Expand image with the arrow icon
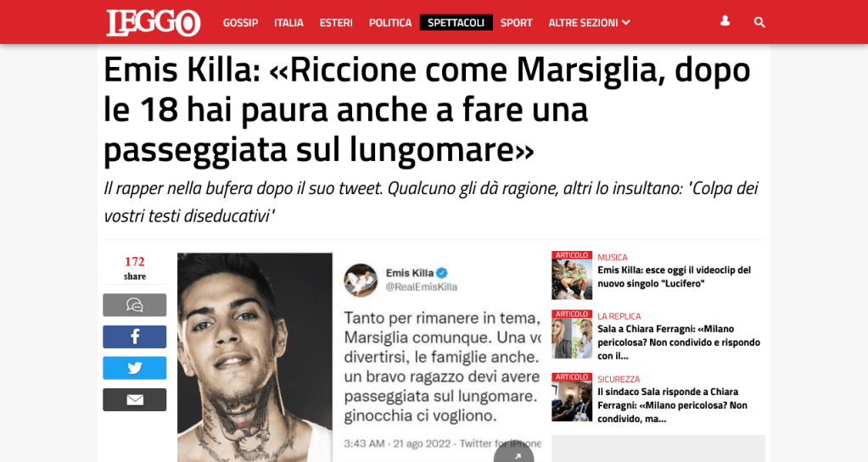The height and width of the screenshot is (462, 868). coord(514,453)
